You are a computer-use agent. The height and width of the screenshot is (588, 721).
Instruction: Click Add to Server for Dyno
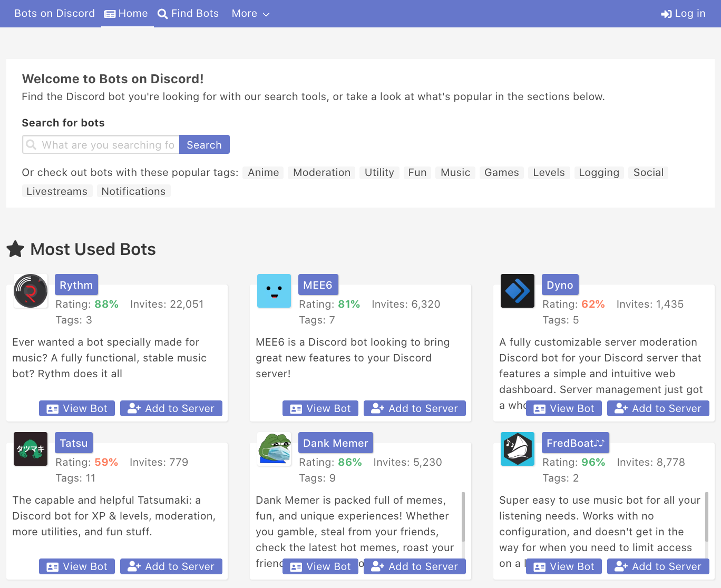(658, 408)
